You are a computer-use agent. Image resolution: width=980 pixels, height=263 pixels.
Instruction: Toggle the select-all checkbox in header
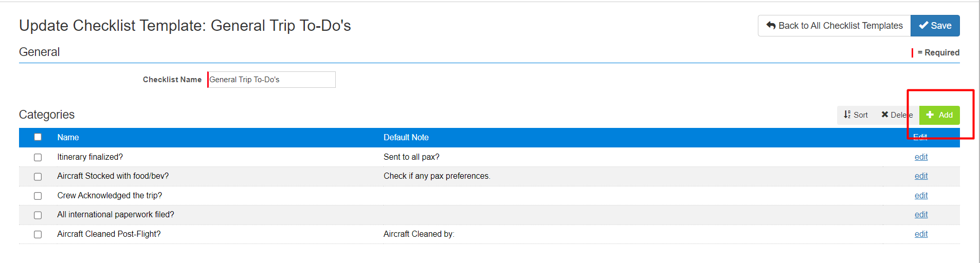(x=38, y=137)
